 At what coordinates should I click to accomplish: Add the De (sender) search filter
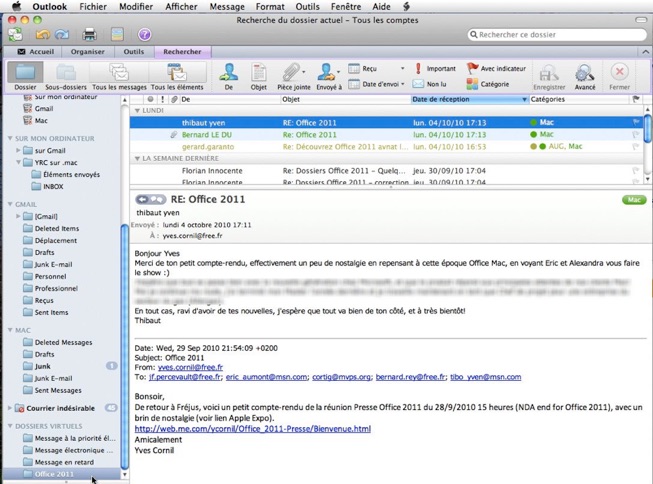229,76
